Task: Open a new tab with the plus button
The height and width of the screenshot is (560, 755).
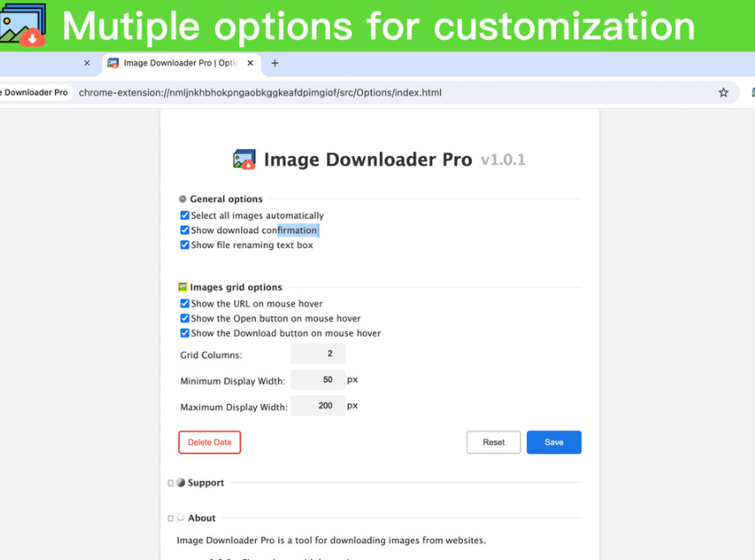Action: 274,63
